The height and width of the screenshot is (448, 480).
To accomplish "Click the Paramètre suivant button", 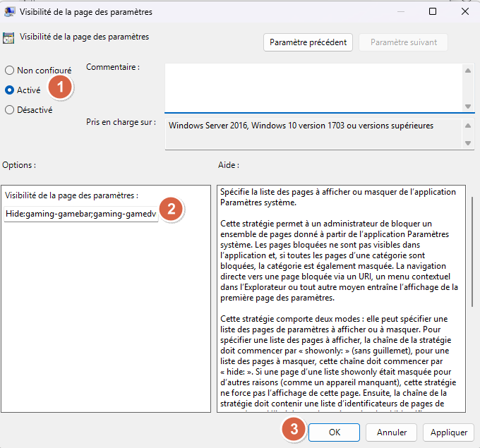I will (x=404, y=42).
